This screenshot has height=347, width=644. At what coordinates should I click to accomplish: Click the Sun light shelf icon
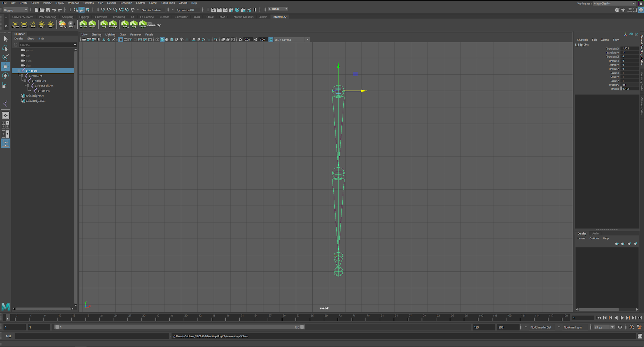pos(33,25)
